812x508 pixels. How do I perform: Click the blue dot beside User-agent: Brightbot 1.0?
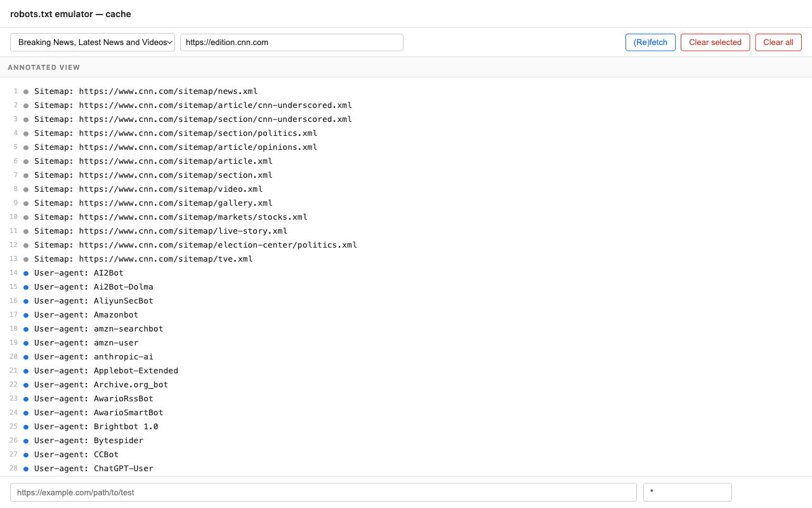(26, 427)
